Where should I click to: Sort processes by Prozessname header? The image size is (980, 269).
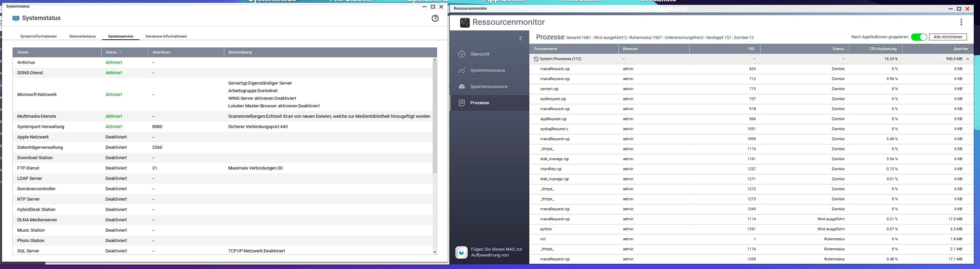click(x=574, y=49)
